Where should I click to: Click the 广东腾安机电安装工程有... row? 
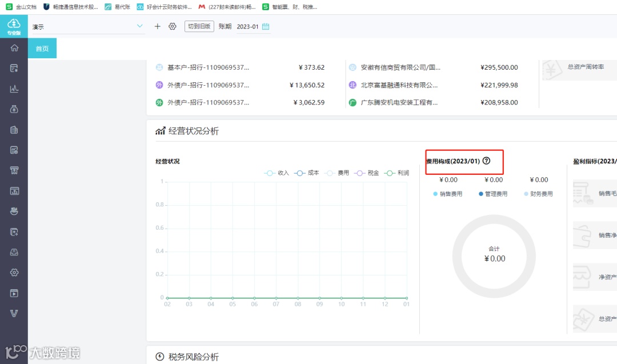(433, 102)
